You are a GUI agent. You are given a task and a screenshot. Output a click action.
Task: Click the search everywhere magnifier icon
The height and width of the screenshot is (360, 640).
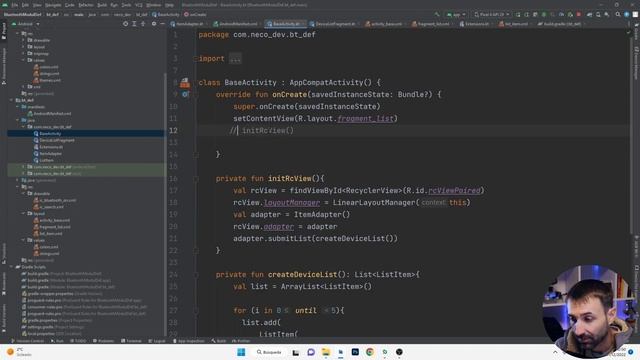(618, 15)
